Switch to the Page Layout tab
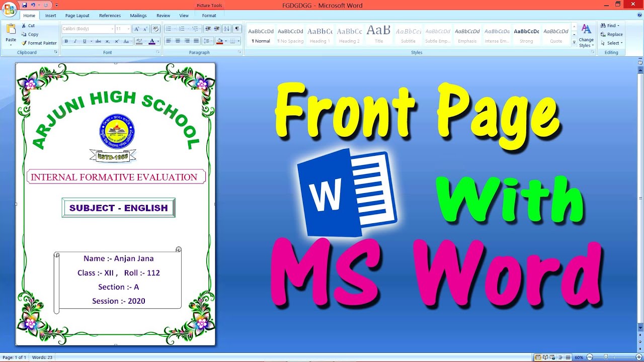 77,16
